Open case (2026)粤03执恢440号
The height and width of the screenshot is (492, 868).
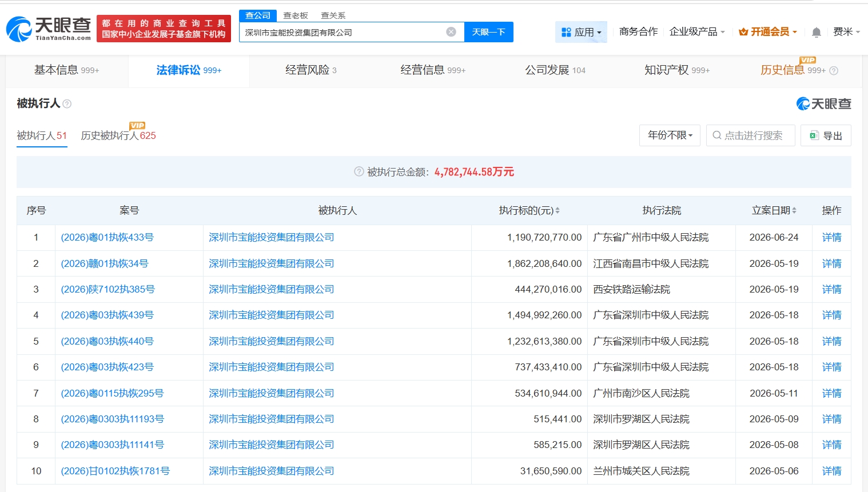[107, 342]
